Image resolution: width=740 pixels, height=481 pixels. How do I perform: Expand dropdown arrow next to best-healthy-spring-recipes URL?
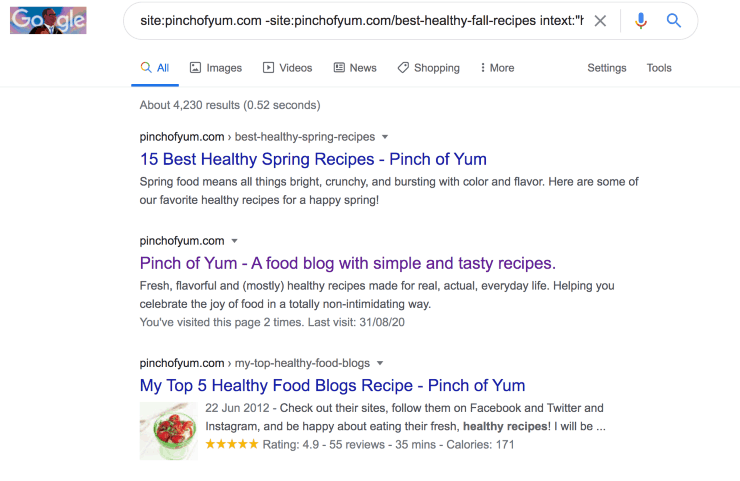[x=385, y=137]
